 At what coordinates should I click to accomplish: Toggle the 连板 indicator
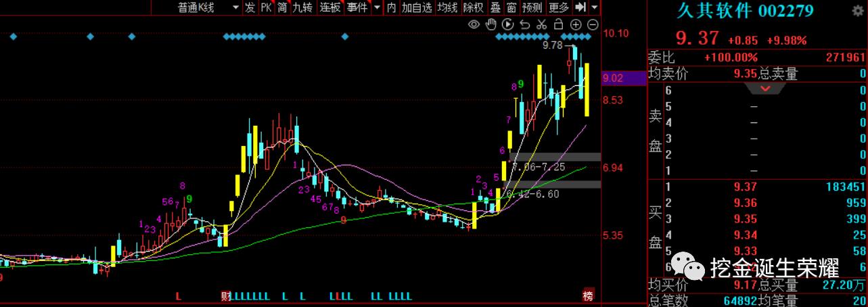(x=330, y=7)
